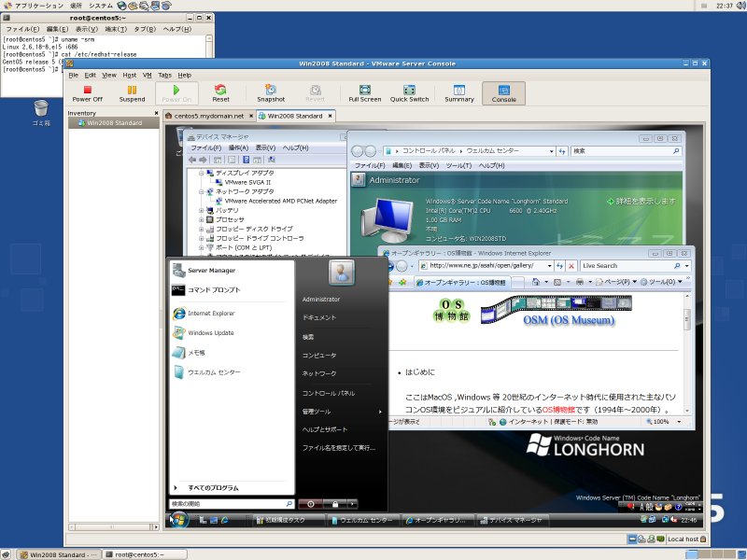Stop page loading in Internet Explorer
Screen dimensions: 747x560
pyautogui.click(x=571, y=266)
